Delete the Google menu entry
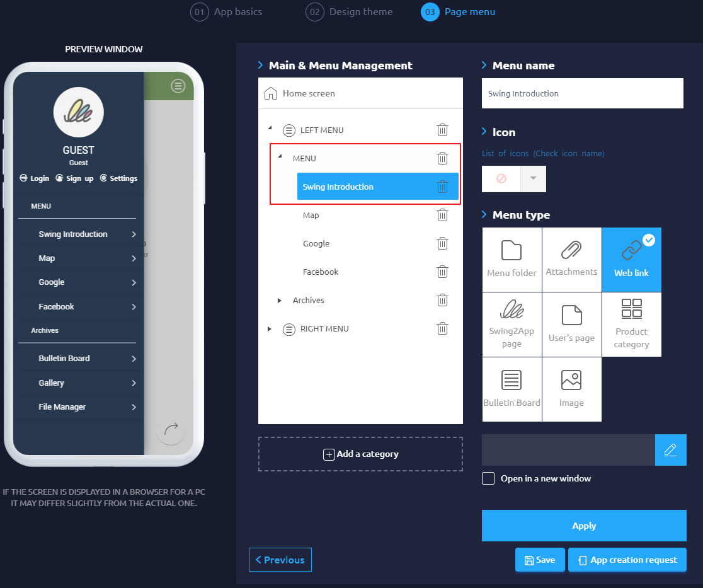Screen dimensions: 703x588 [442, 243]
